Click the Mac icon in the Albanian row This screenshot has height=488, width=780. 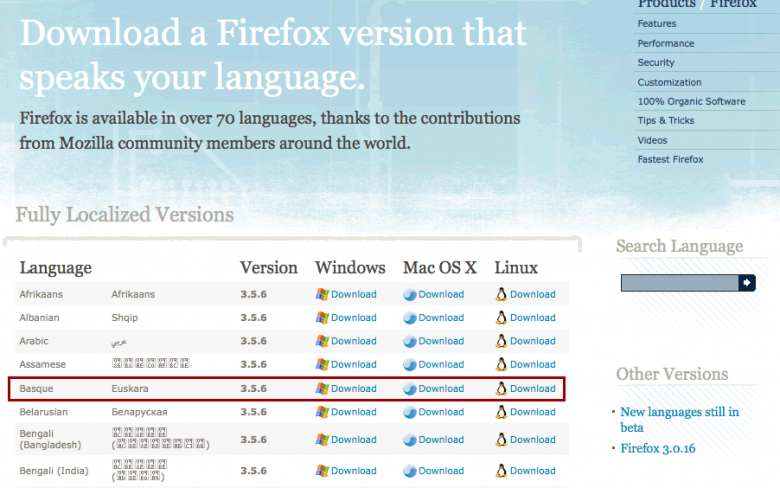[x=409, y=318]
